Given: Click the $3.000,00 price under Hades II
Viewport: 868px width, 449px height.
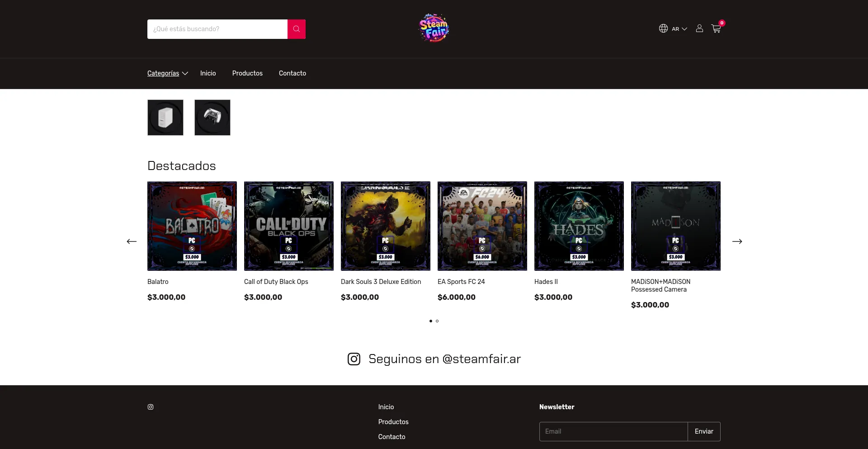Looking at the screenshot, I should coord(553,297).
